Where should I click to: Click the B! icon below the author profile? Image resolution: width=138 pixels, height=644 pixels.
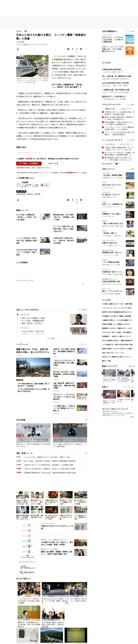pos(81,200)
